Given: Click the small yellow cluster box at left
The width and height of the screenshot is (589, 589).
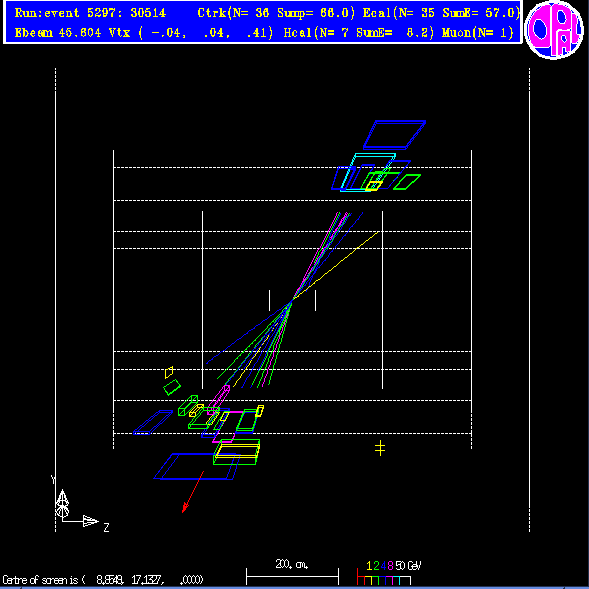Looking at the screenshot, I should pyautogui.click(x=169, y=372).
